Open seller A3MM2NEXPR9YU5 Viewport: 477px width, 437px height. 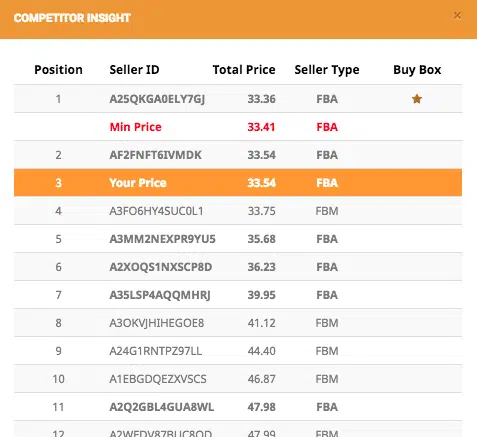(x=162, y=239)
